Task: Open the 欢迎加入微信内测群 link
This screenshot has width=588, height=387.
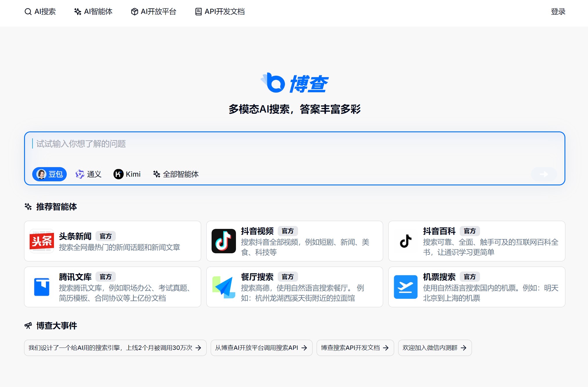Action: (x=435, y=348)
